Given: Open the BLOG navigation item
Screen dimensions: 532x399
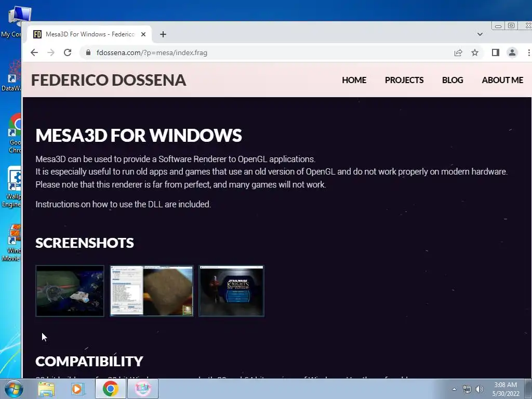Looking at the screenshot, I should tap(453, 80).
